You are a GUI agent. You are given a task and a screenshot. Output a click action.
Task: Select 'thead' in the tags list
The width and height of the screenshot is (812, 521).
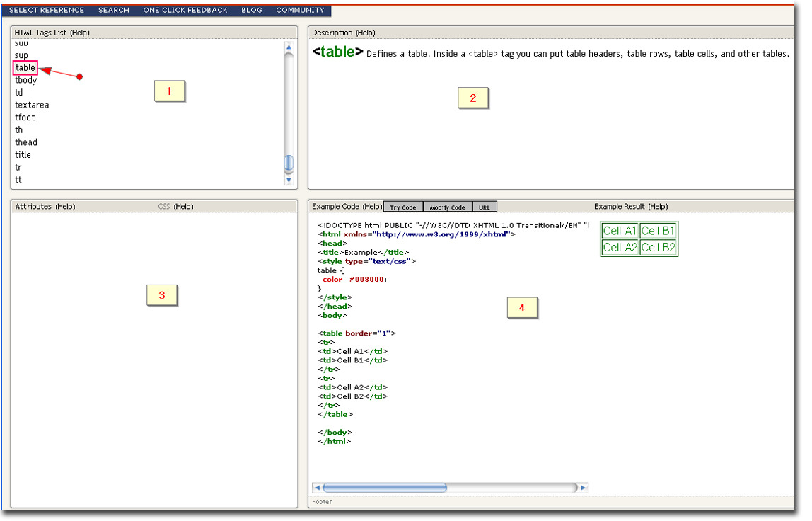[26, 142]
